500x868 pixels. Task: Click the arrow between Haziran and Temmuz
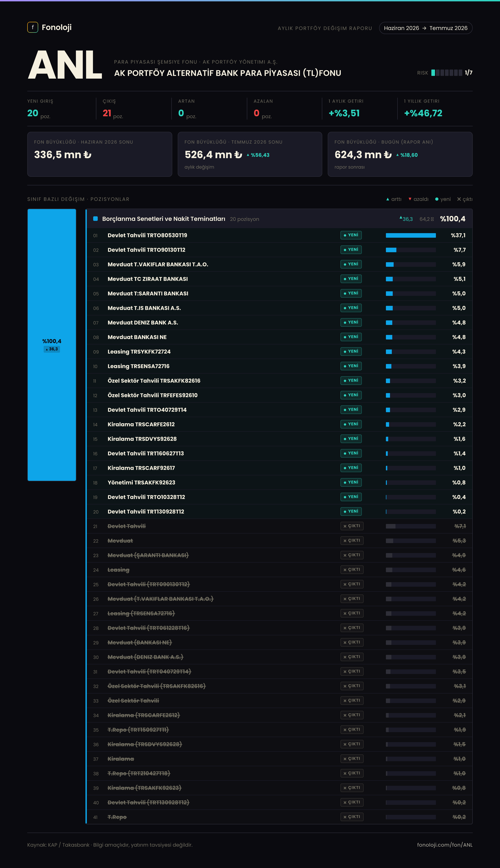pos(424,28)
